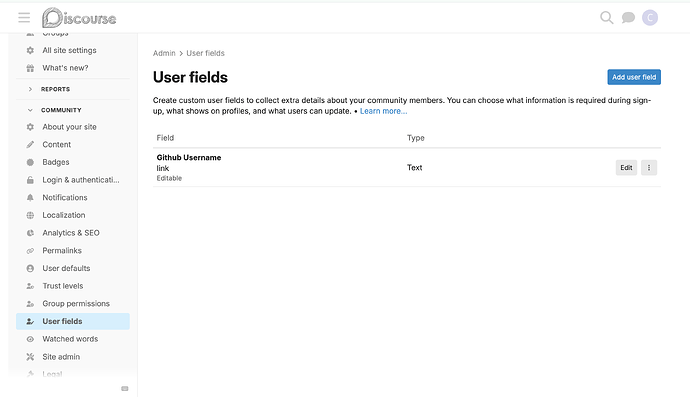Image resolution: width=690 pixels, height=397 pixels.
Task: Open the hamburger sidebar toggle
Action: click(24, 18)
